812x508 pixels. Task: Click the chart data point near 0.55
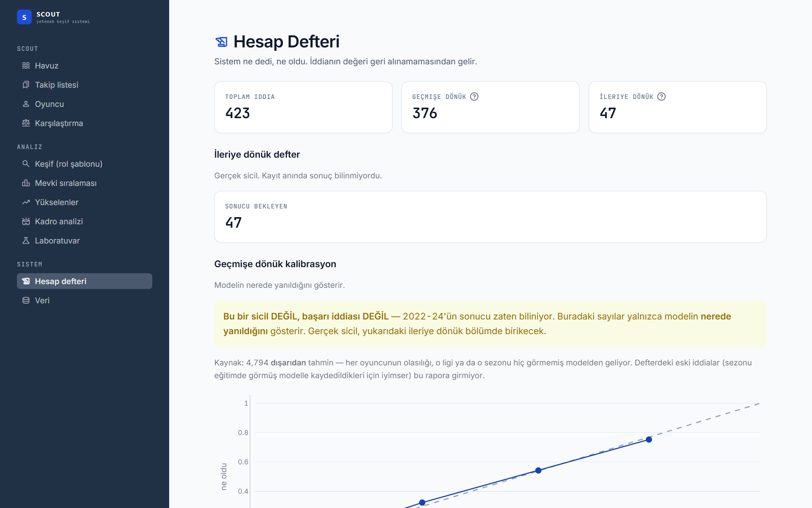pyautogui.click(x=538, y=470)
